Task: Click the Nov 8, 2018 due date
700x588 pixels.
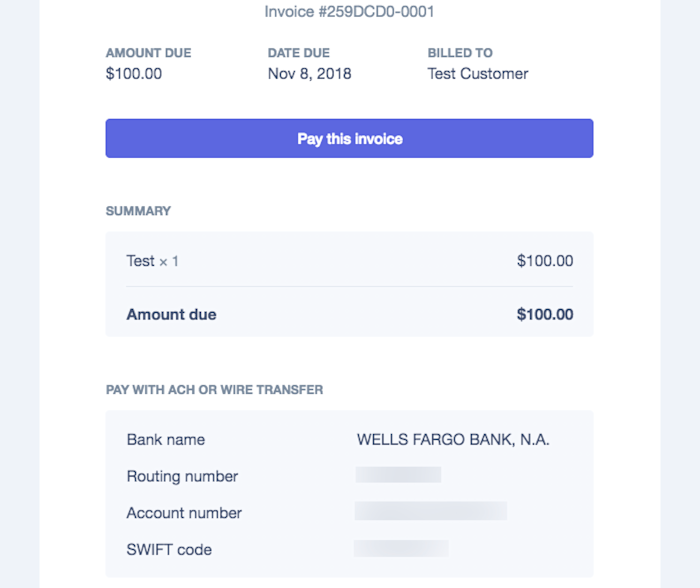Action: (309, 73)
